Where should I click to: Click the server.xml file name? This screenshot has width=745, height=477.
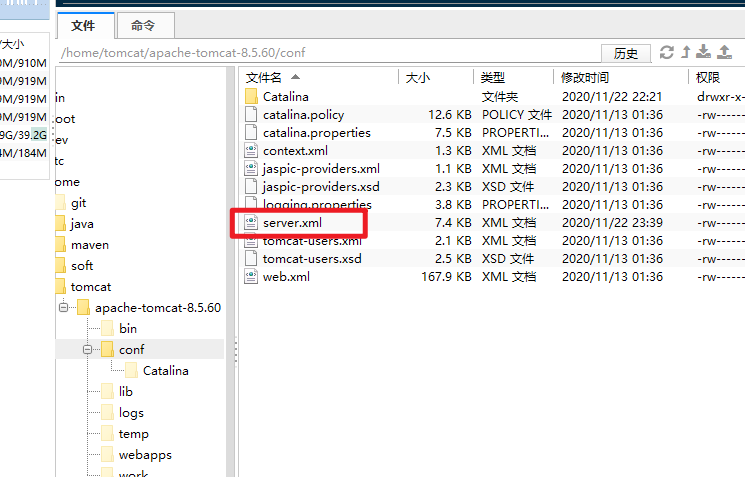click(292, 223)
